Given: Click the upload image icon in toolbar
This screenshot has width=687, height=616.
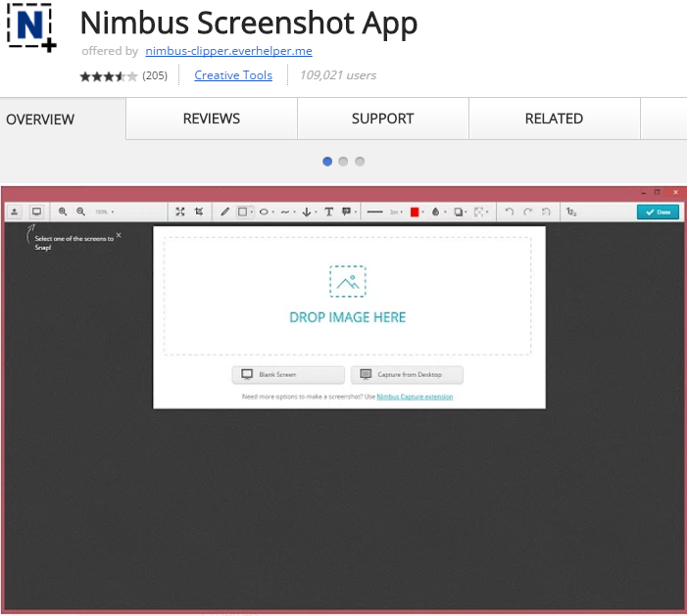Looking at the screenshot, I should point(15,212).
